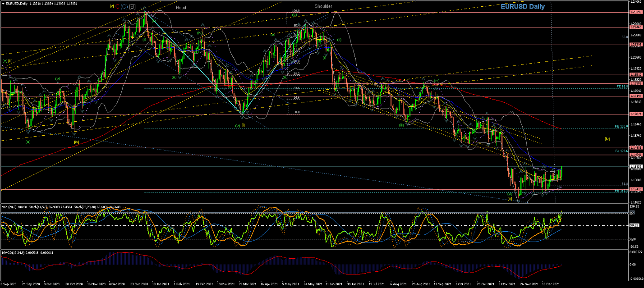Select the gray [B] wave label
This screenshot has height=288, width=644.
pyautogui.click(x=132, y=7)
